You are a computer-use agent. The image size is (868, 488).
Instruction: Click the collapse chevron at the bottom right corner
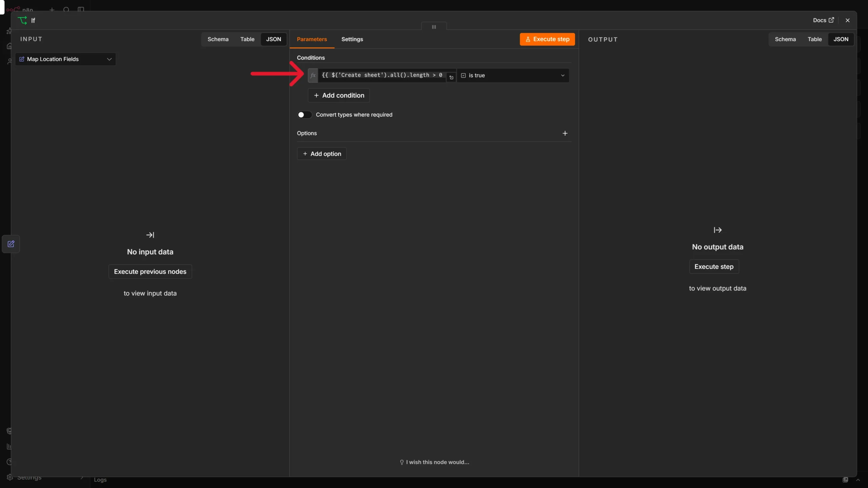858,480
